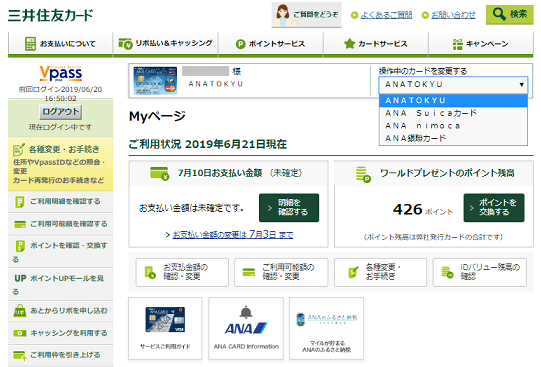
Task: Click the star icon in カードサービス
Action: (350, 44)
